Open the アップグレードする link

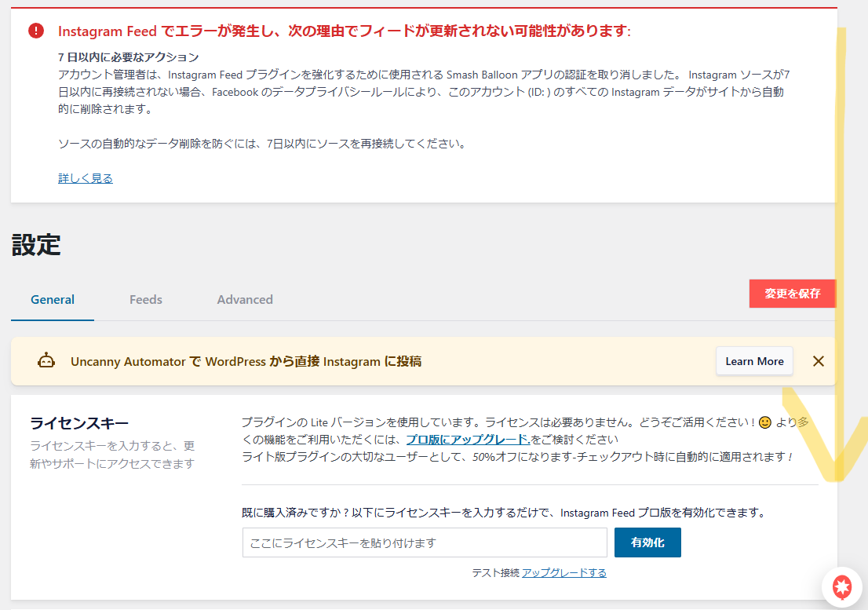click(x=564, y=573)
